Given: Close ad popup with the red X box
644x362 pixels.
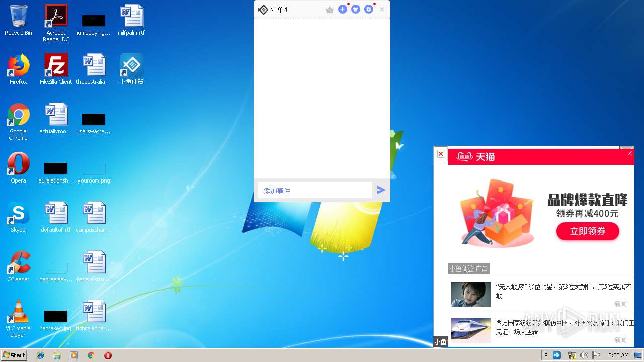Looking at the screenshot, I should click(440, 154).
